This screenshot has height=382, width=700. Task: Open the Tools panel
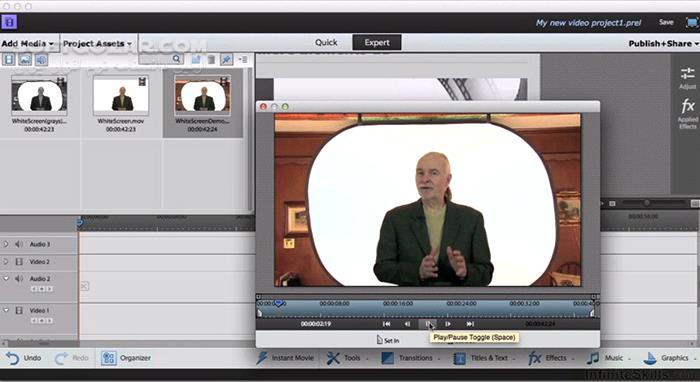[x=347, y=358]
